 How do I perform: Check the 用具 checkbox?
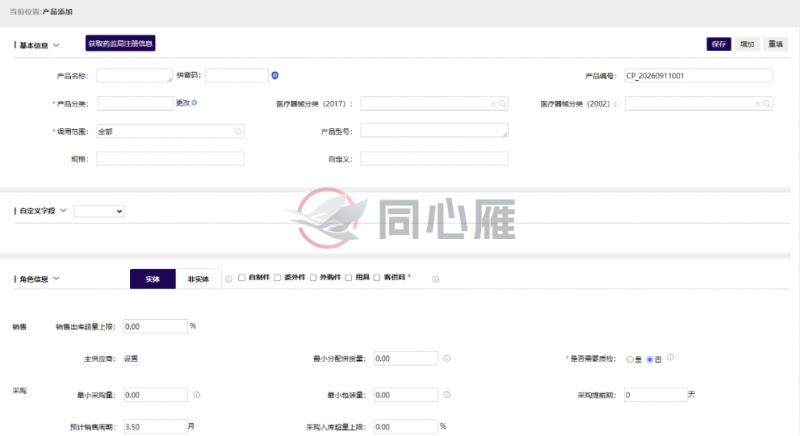348,277
